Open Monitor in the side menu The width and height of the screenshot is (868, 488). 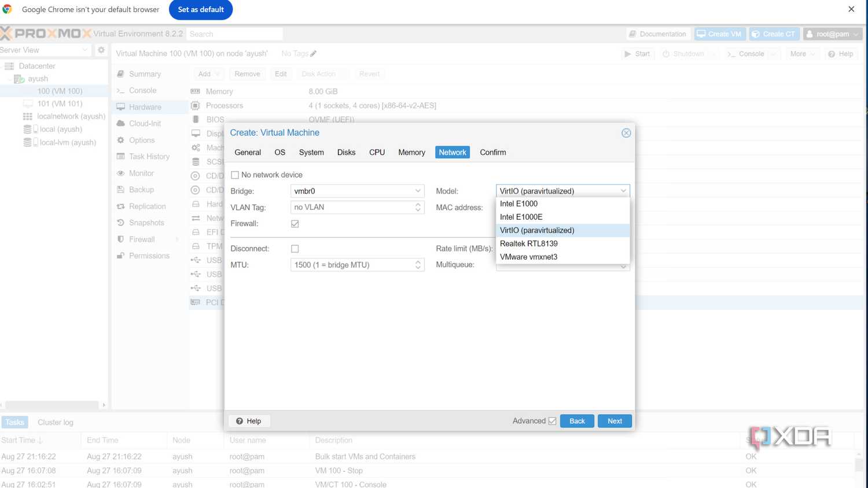pos(141,173)
